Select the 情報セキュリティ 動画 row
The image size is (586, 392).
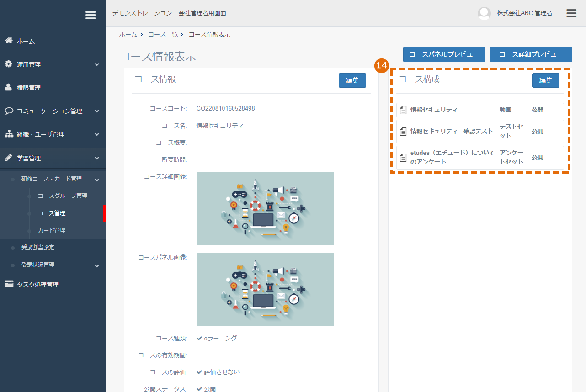[x=480, y=110]
